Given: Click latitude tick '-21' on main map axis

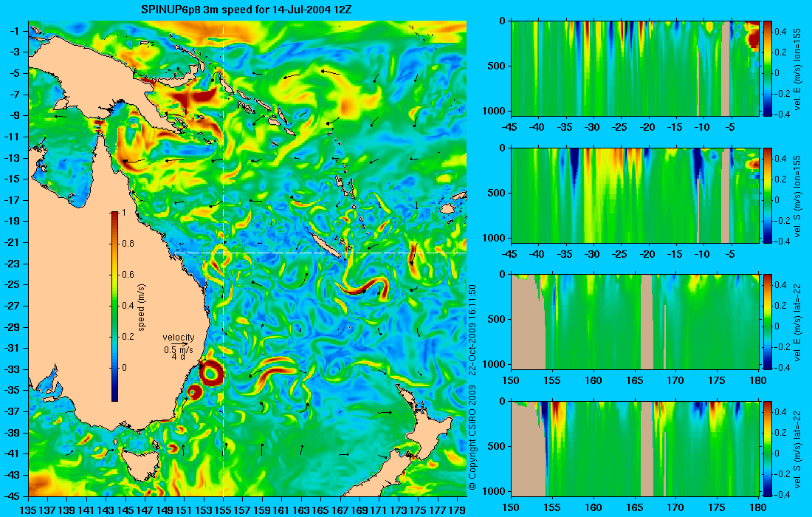Looking at the screenshot, I should [13, 242].
